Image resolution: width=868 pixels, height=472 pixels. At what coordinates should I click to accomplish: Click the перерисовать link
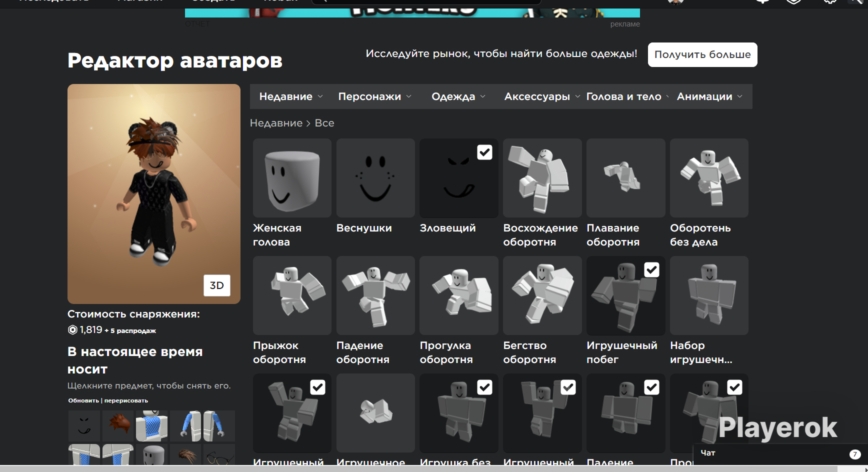[x=126, y=400]
